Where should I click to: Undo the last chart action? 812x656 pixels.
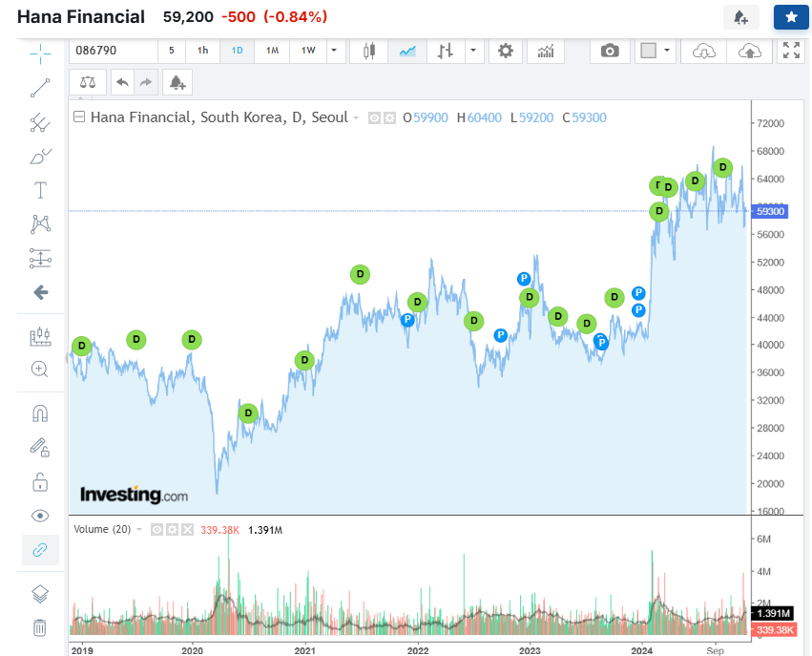[123, 82]
